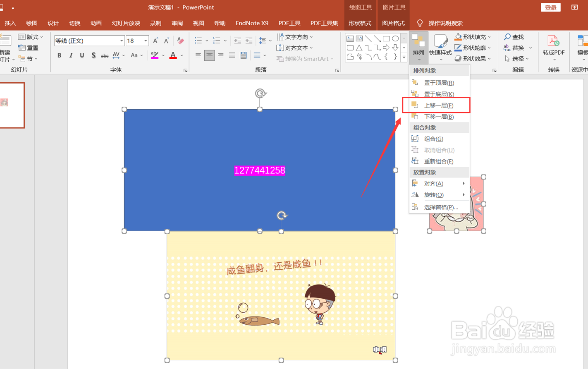The image size is (588, 369).
Task: Click 转换为 SmartArt button
Action: pos(305,59)
